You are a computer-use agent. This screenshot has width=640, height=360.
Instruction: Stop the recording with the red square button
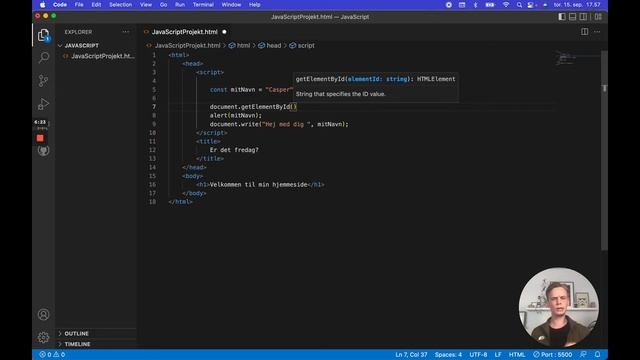click(x=40, y=138)
